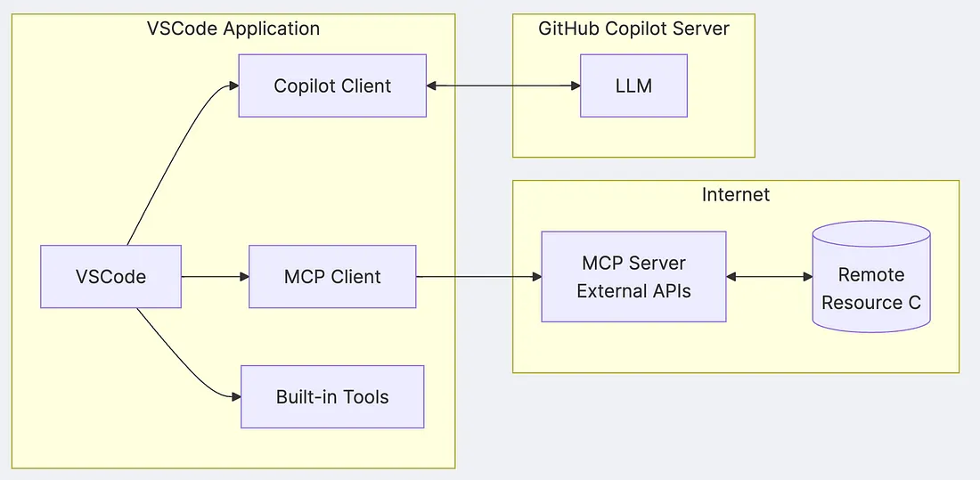Screen dimensions: 980x480
Task: Click arrowhead touching Remote Resource C cylinder
Action: 807,277
